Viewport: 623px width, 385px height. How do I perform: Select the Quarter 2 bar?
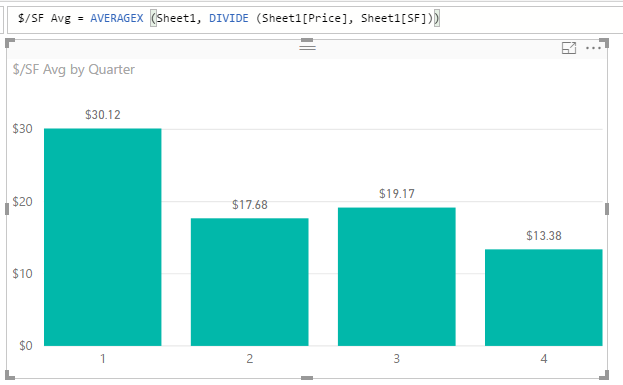click(x=250, y=282)
